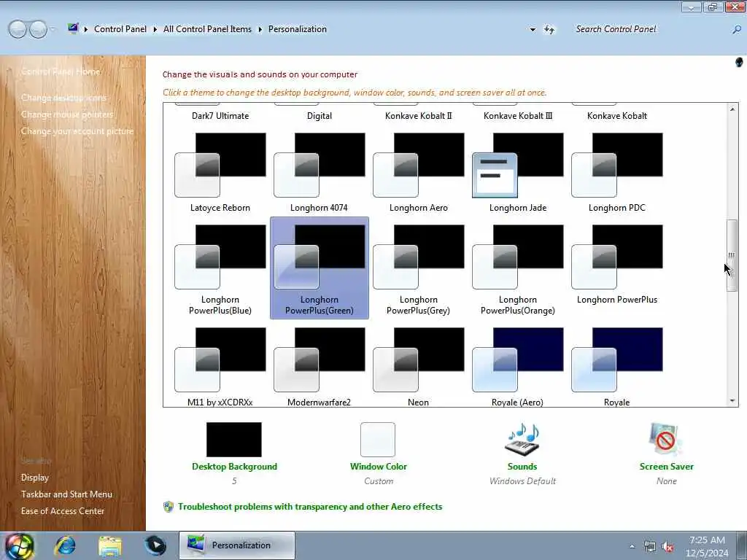Click All Control Panel Items breadcrumb
This screenshot has width=747, height=560.
[x=207, y=29]
